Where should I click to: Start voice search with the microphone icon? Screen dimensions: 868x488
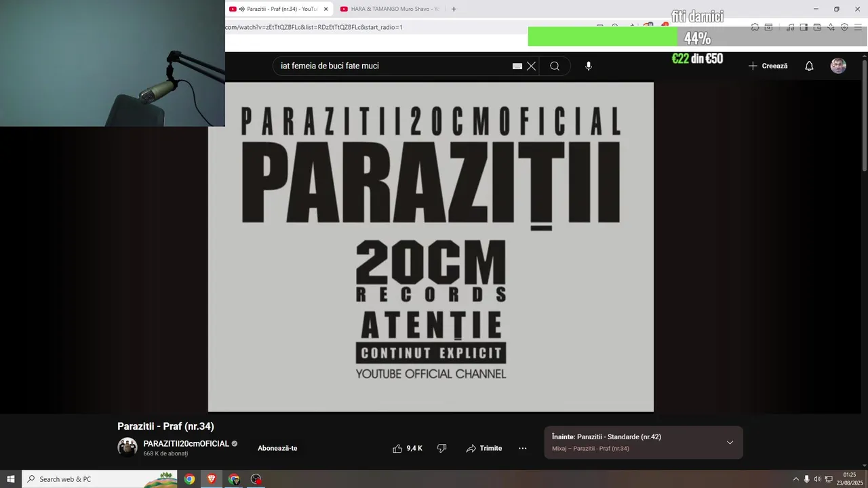pos(589,66)
